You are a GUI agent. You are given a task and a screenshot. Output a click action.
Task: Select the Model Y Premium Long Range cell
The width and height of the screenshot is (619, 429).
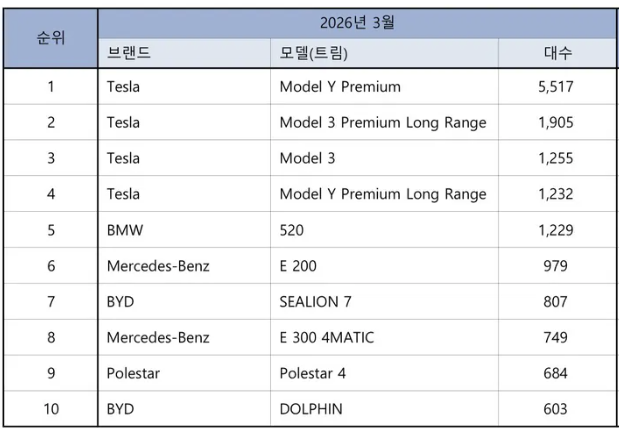pos(383,194)
